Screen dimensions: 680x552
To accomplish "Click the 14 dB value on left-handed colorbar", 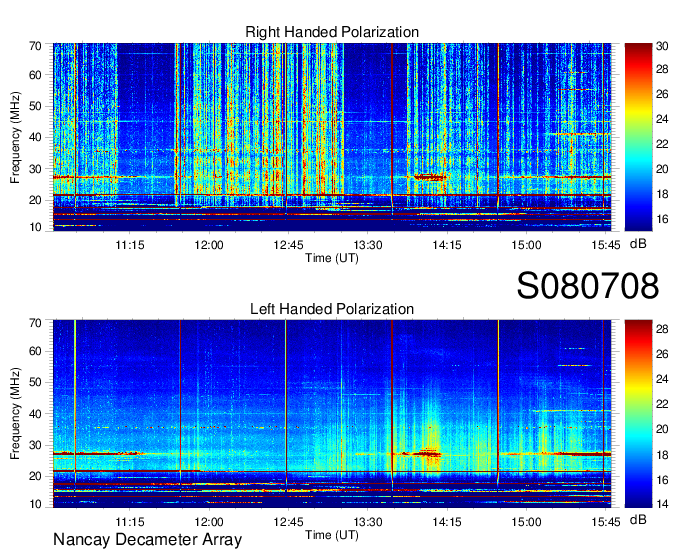I will point(662,504).
